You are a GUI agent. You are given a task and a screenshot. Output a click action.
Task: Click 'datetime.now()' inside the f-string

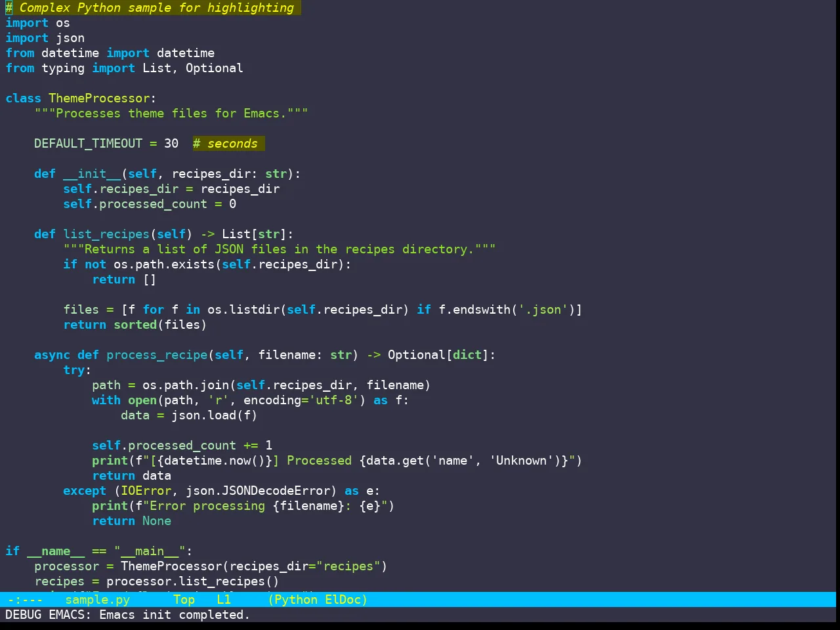tap(215, 461)
